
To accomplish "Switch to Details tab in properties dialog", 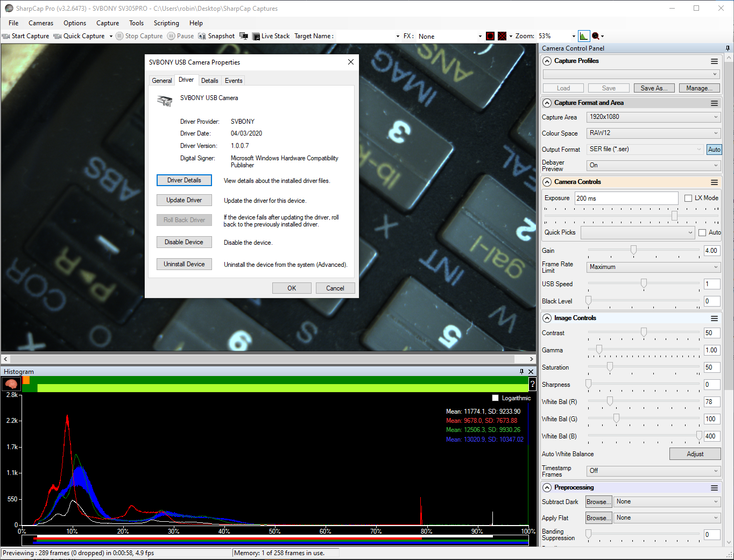I will 210,81.
